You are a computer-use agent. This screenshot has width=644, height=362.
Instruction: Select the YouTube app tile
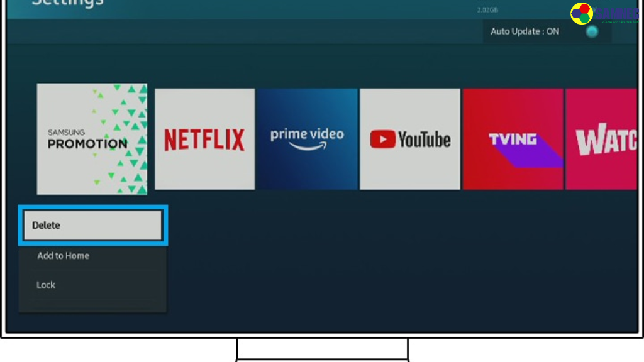(410, 139)
